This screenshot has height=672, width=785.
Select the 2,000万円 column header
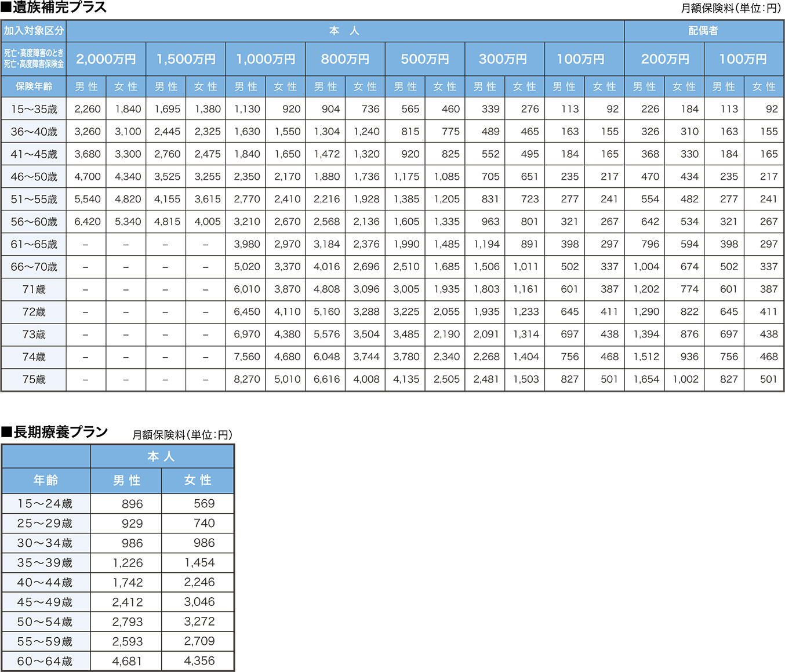click(106, 59)
